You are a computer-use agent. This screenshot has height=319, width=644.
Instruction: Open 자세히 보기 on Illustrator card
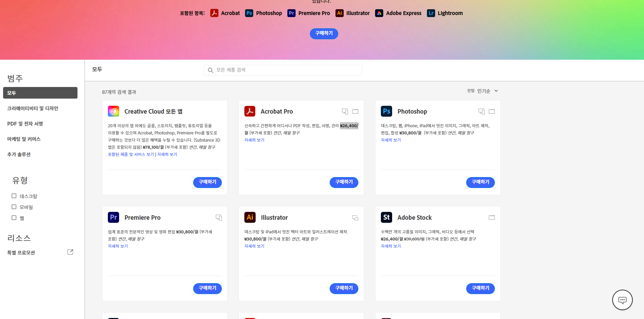tap(254, 246)
